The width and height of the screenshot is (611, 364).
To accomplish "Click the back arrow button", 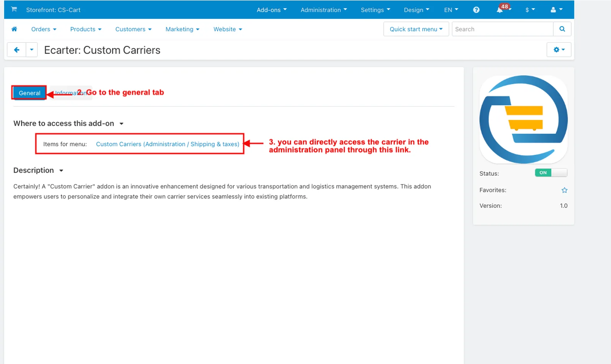I will tap(17, 50).
